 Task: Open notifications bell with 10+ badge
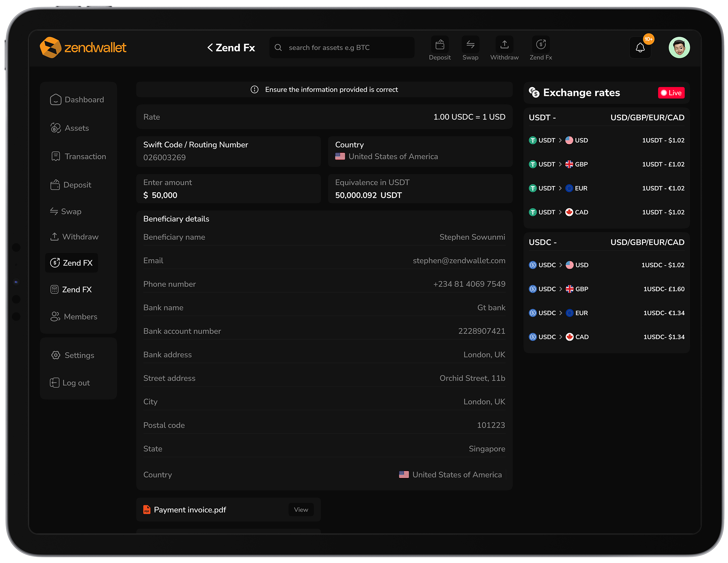click(x=640, y=48)
